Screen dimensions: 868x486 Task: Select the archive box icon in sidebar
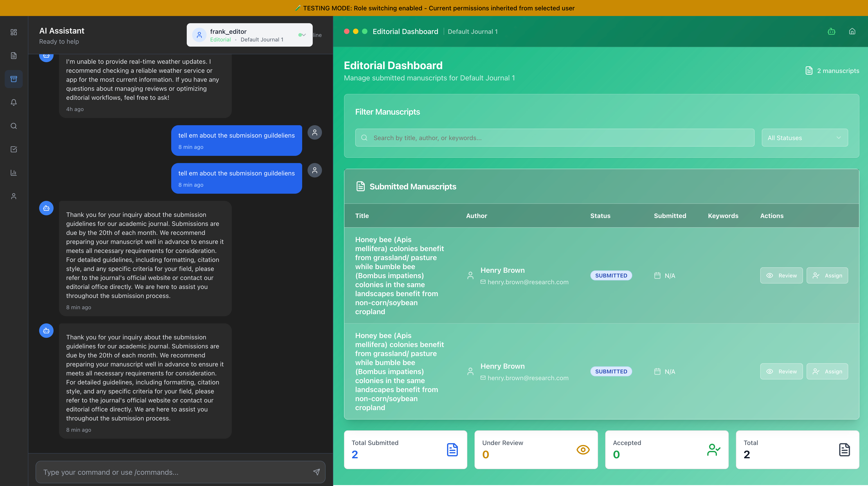14,79
